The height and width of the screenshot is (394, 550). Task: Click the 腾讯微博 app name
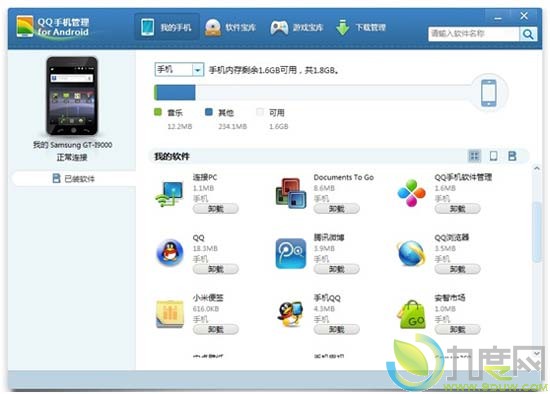[x=329, y=238]
